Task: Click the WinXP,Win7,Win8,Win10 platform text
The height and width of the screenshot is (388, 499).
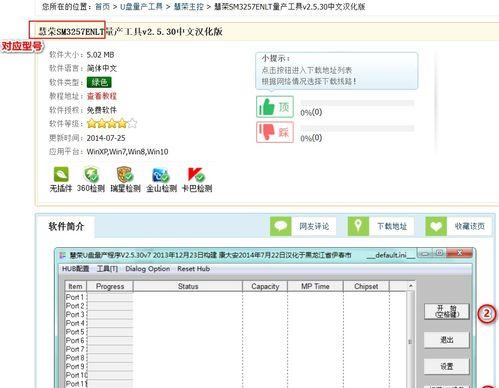Action: click(x=127, y=152)
